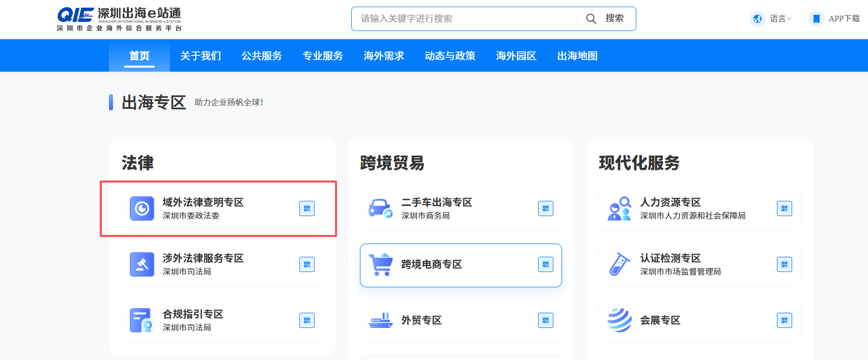868x360 pixels.
Task: Select the 首页 navigation tab
Action: tap(139, 56)
